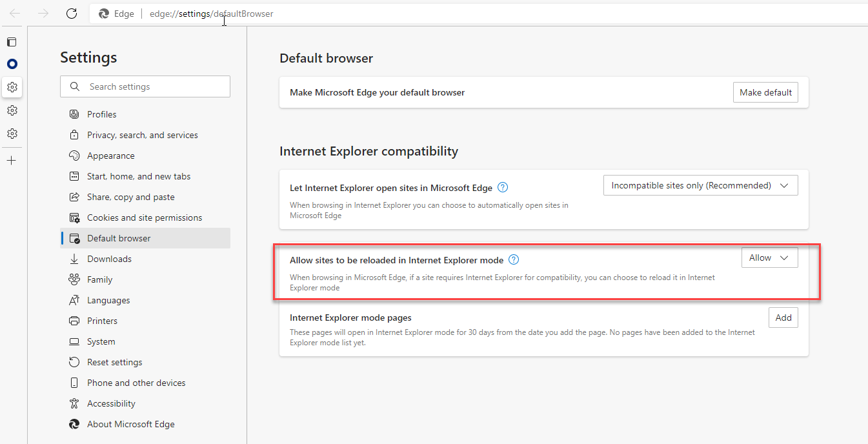
Task: Click the browser forward arrow
Action: pyautogui.click(x=43, y=14)
